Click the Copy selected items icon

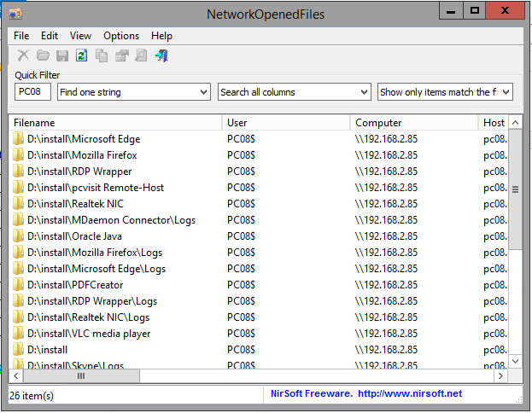[102, 56]
